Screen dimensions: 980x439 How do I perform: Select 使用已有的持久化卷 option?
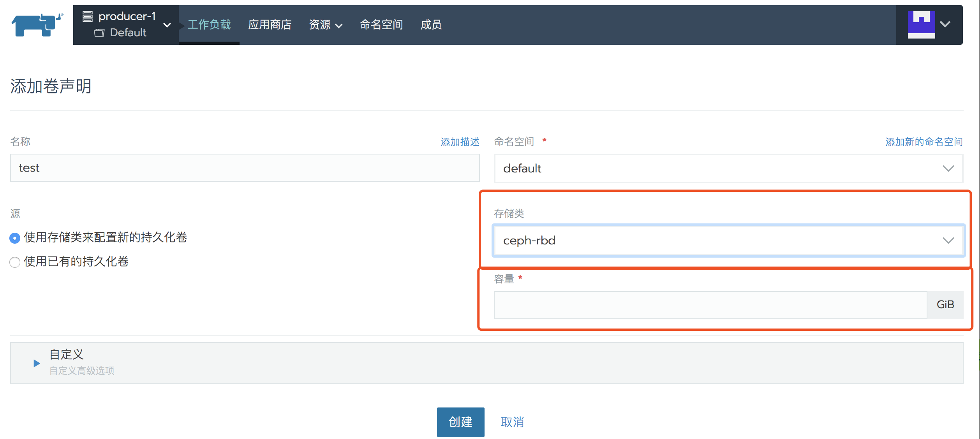point(14,262)
